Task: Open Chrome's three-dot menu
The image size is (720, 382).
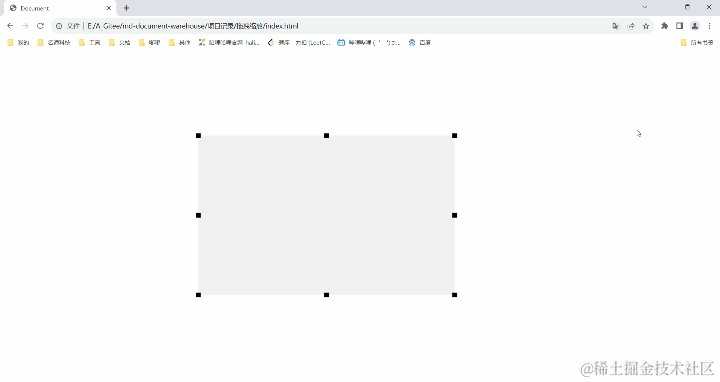Action: [x=709, y=26]
